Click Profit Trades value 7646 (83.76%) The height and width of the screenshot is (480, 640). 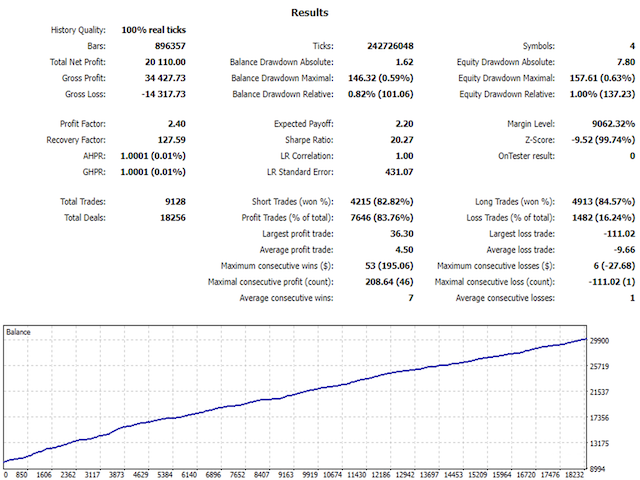point(382,218)
